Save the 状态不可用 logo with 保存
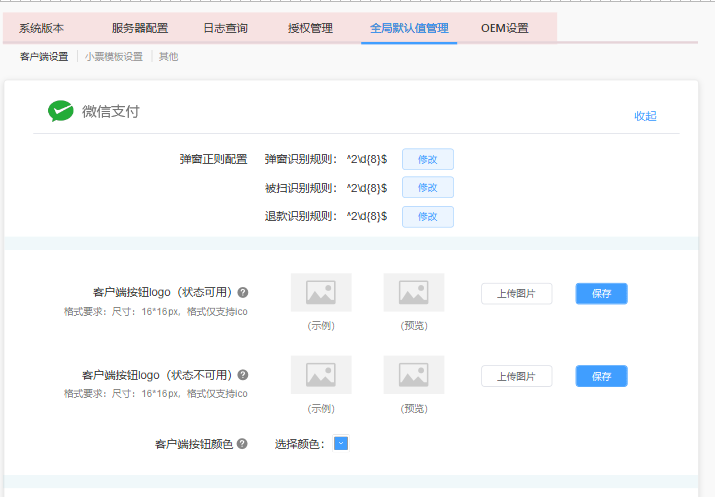 tap(601, 376)
